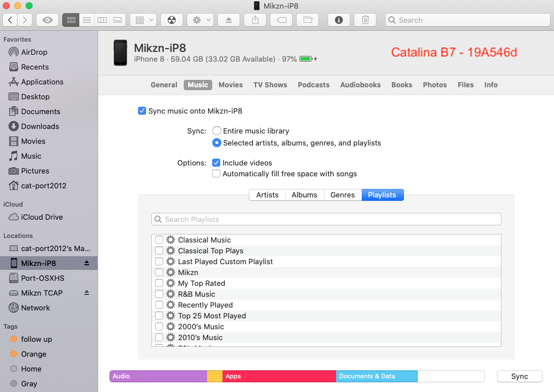Screen dimensions: 554x392
Task: Open AirDrop in the sidebar
Action: 34,52
